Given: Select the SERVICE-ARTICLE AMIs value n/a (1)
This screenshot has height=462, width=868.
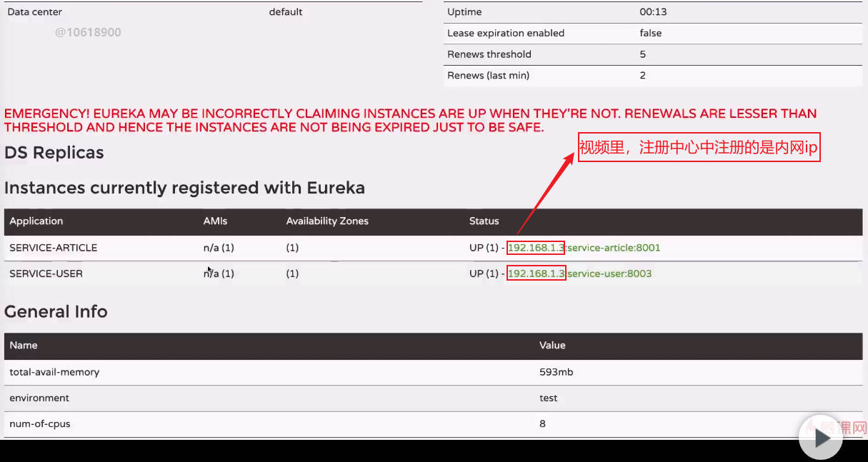Looking at the screenshot, I should [219, 248].
